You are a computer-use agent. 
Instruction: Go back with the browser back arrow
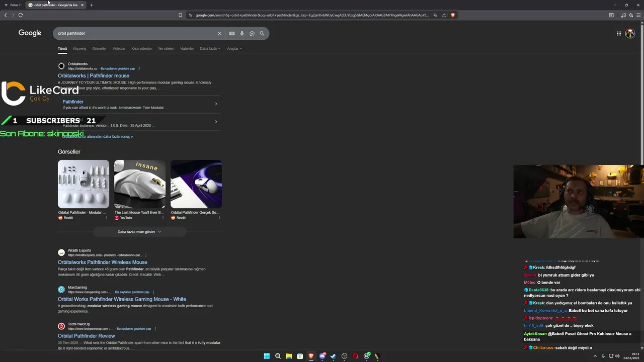click(x=6, y=15)
